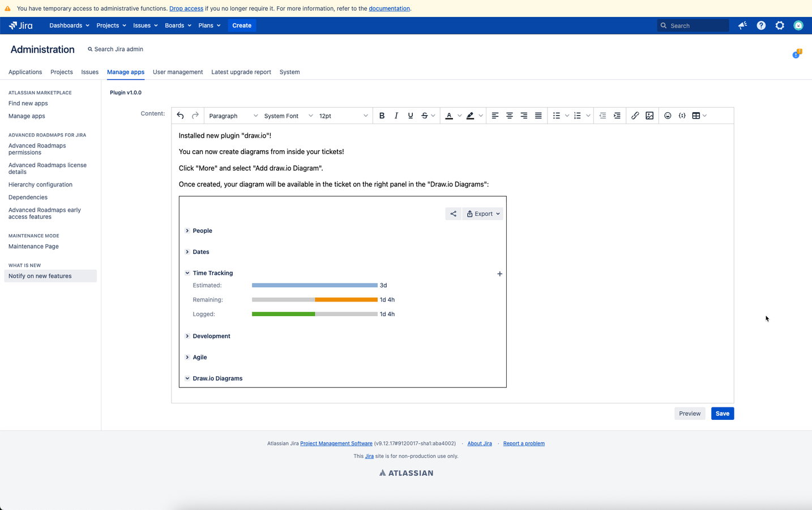Open numbered list style options

point(588,116)
